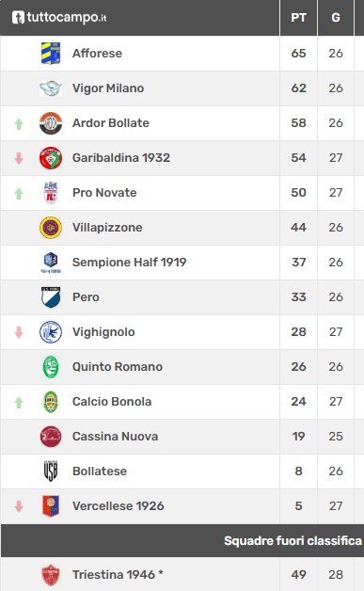Click the Vighignolo club crest
364x591 pixels.
51,332
